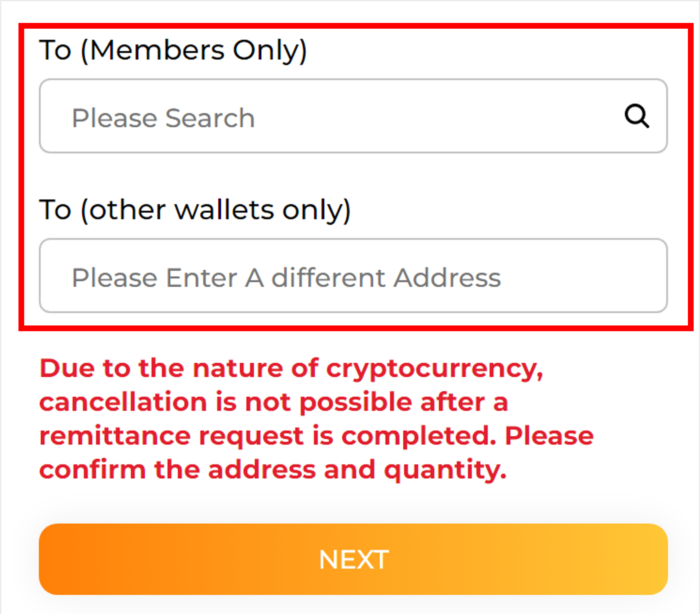Screen dimensions: 700x614
Task: Click the magnifying glass search icon
Action: point(636,116)
